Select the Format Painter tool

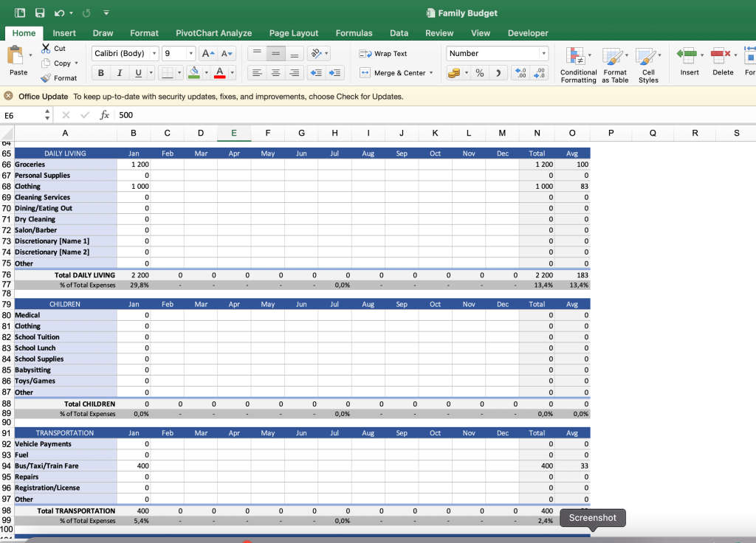click(x=59, y=77)
